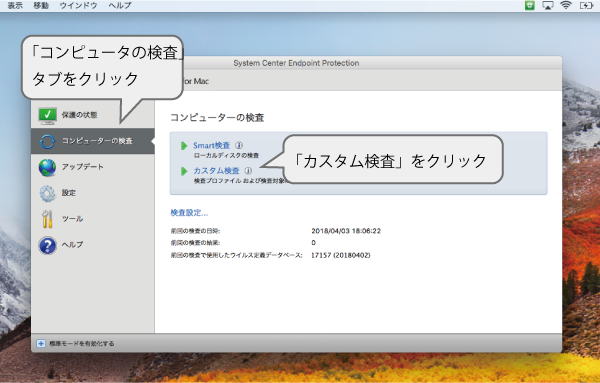The image size is (600, 383).
Task: Open the 検査設定... link
Action: 189,213
